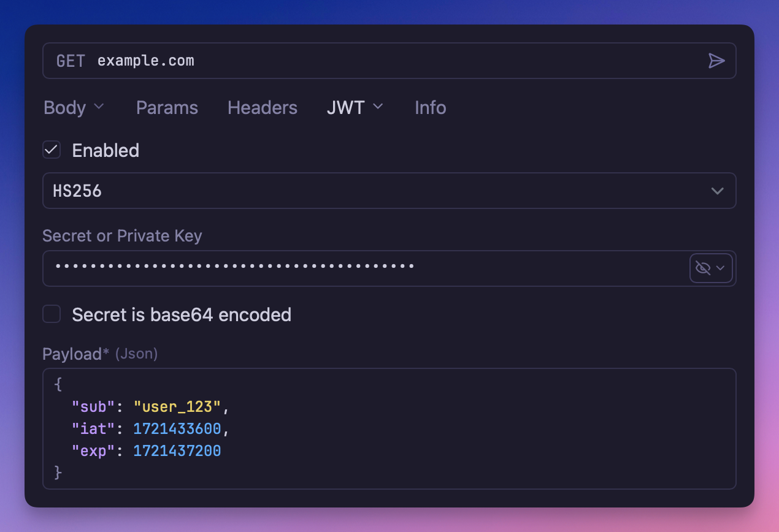Image resolution: width=779 pixels, height=532 pixels.
Task: View the Info tab
Action: click(429, 107)
